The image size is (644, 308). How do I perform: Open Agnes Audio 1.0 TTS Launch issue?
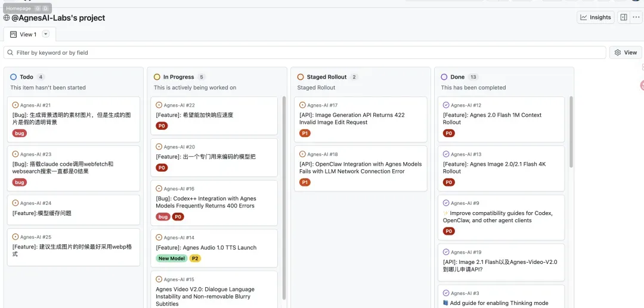pyautogui.click(x=206, y=247)
